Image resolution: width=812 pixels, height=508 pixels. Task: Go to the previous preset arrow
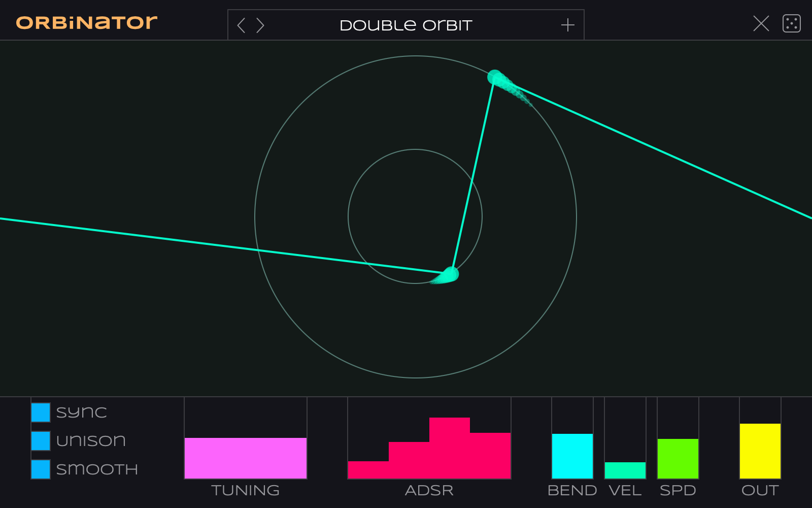tap(242, 25)
